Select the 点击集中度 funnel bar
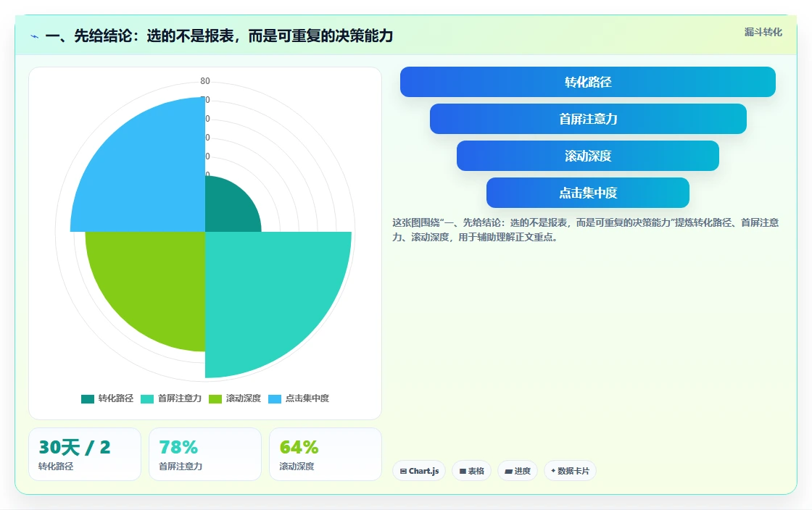 (x=588, y=193)
